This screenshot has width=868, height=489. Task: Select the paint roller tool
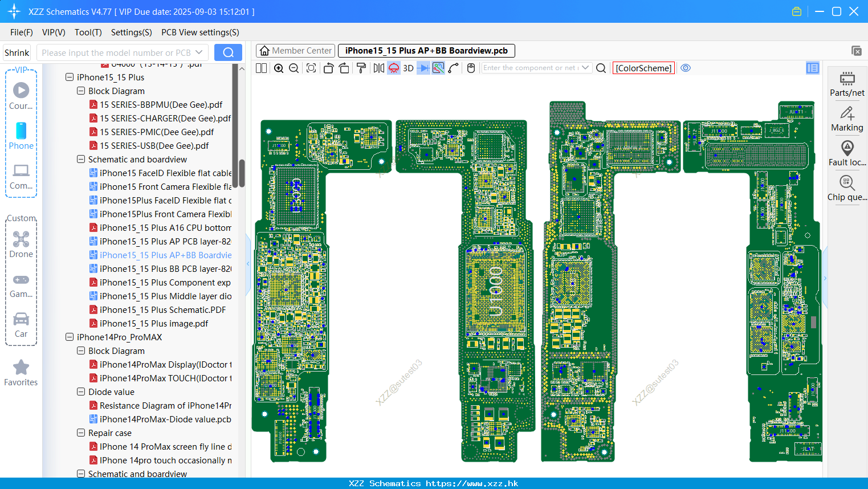click(361, 68)
